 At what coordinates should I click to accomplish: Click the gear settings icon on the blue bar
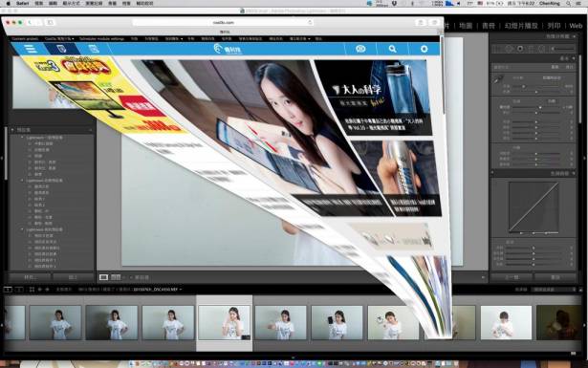[x=424, y=49]
